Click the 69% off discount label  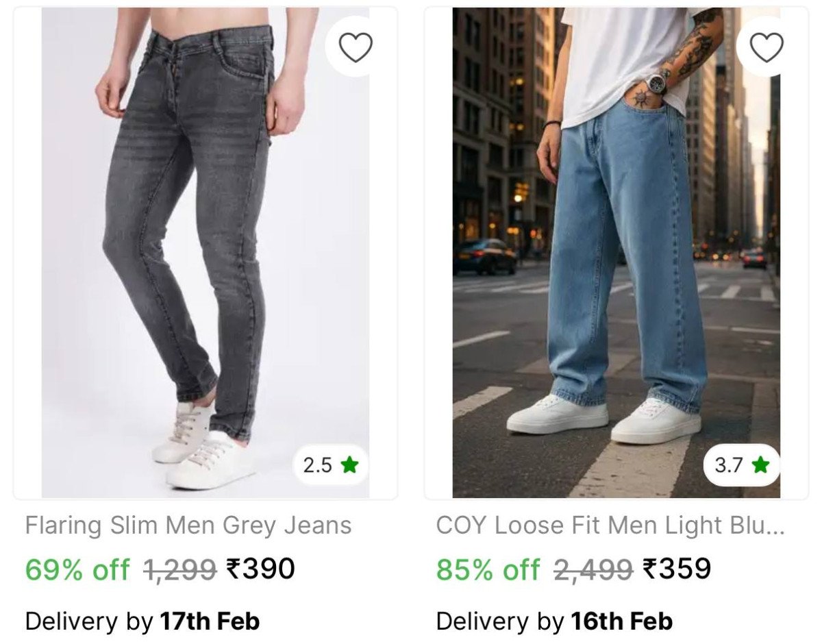77,569
